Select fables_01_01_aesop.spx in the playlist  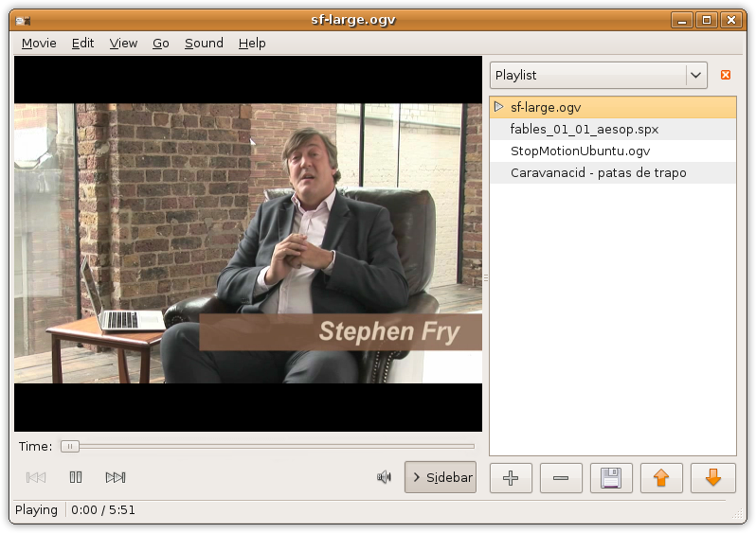(613, 129)
